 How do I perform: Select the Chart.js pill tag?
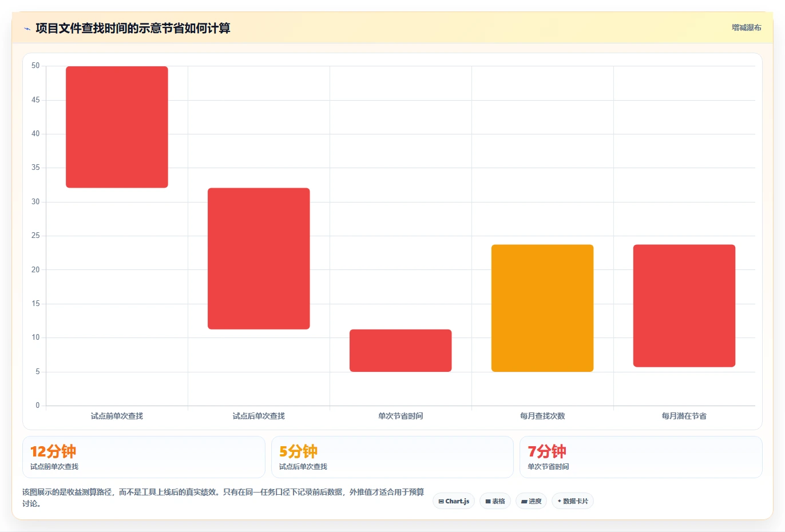454,501
